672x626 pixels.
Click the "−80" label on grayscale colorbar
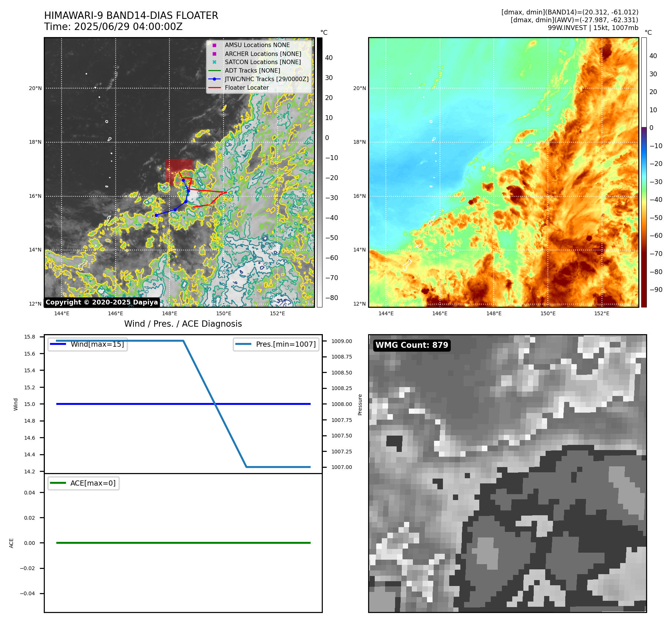(x=331, y=298)
